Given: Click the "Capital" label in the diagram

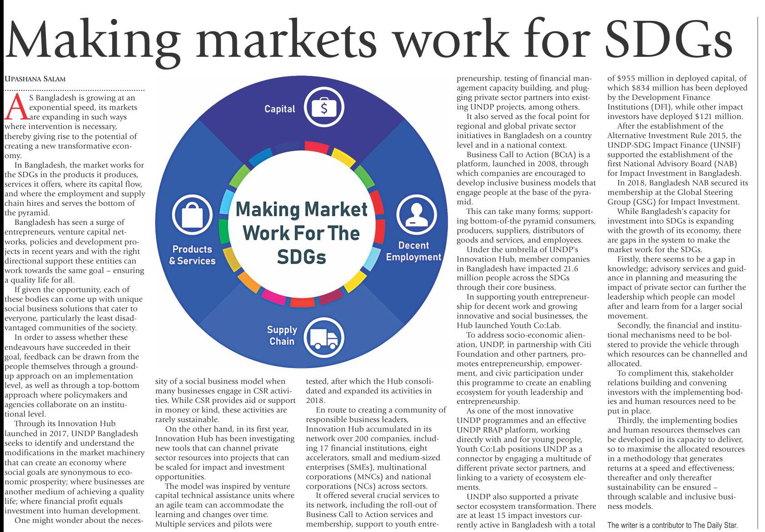Looking at the screenshot, I should coord(280,109).
